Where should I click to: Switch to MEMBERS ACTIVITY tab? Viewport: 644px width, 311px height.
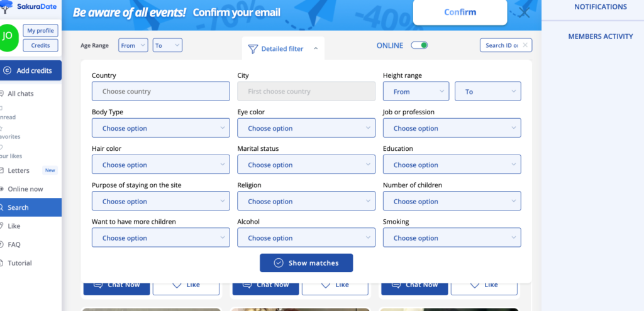click(600, 36)
